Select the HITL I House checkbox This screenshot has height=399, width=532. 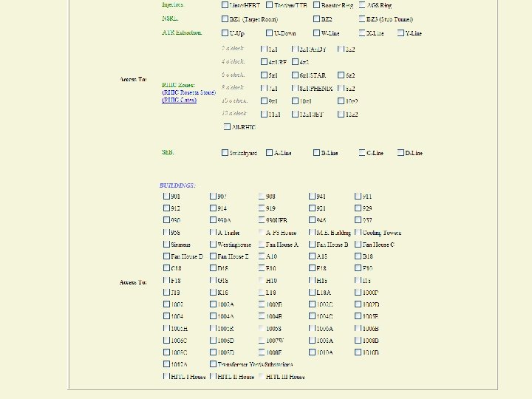166,376
